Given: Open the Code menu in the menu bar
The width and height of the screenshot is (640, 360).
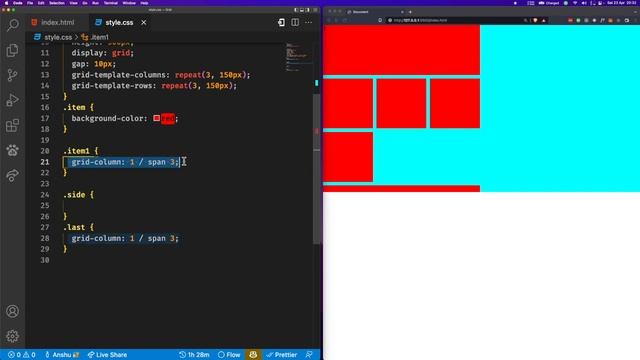Looking at the screenshot, I should point(18,3).
